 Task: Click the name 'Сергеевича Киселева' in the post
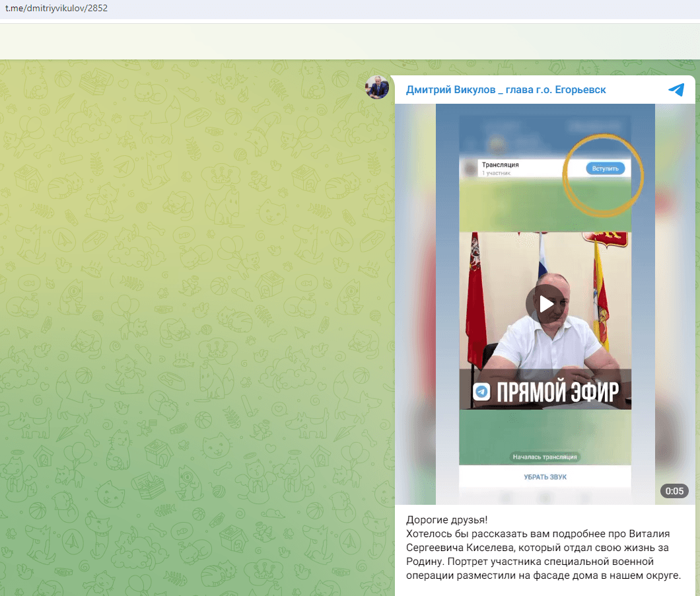coord(461,548)
